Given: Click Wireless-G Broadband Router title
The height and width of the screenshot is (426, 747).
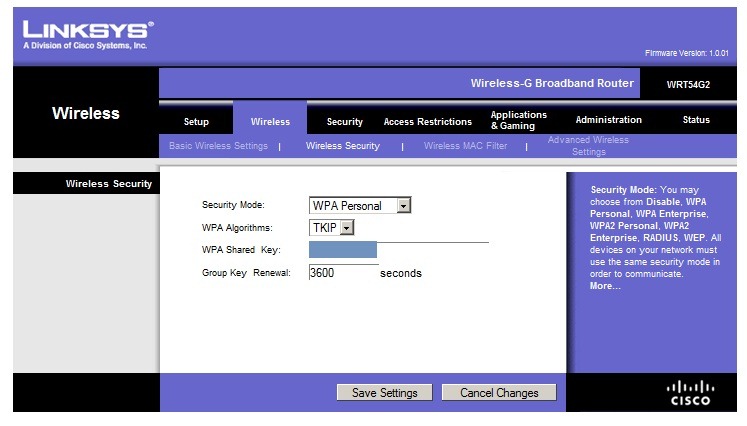Looking at the screenshot, I should coord(552,83).
